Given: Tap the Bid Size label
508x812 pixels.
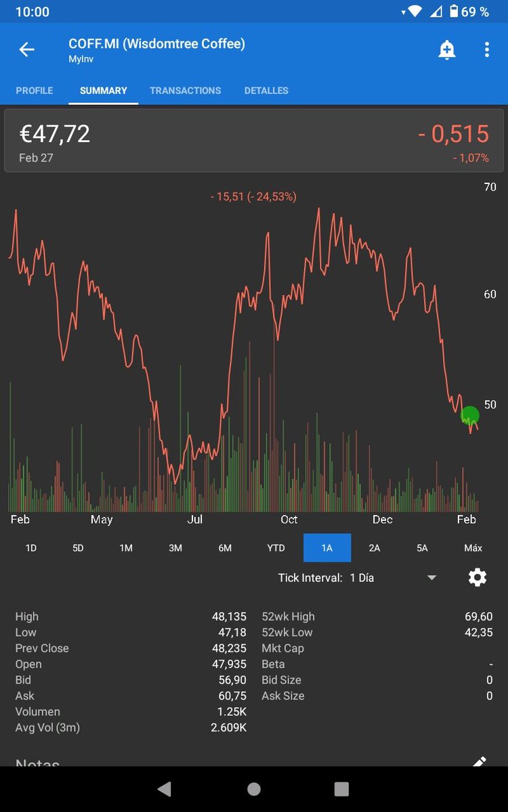Looking at the screenshot, I should coord(281,680).
